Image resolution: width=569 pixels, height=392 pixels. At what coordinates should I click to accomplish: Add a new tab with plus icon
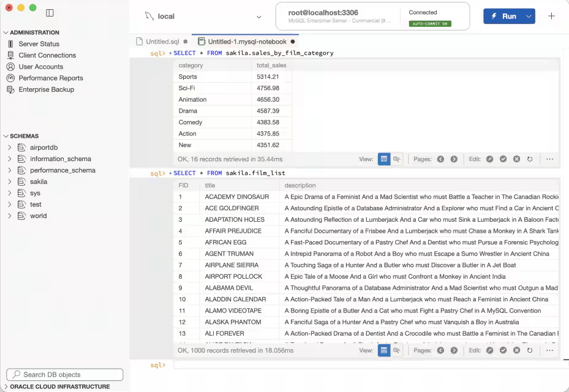(x=551, y=16)
